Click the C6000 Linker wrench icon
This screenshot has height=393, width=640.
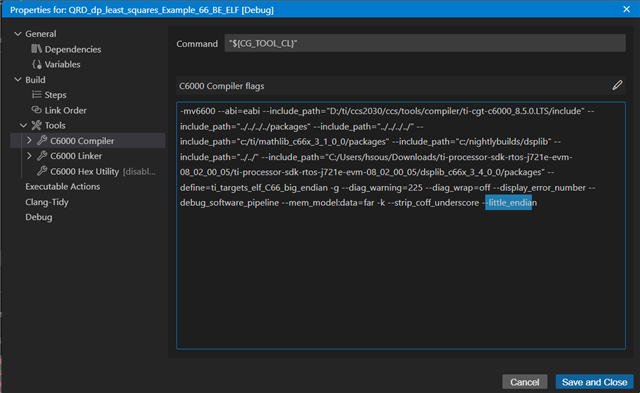(x=42, y=156)
